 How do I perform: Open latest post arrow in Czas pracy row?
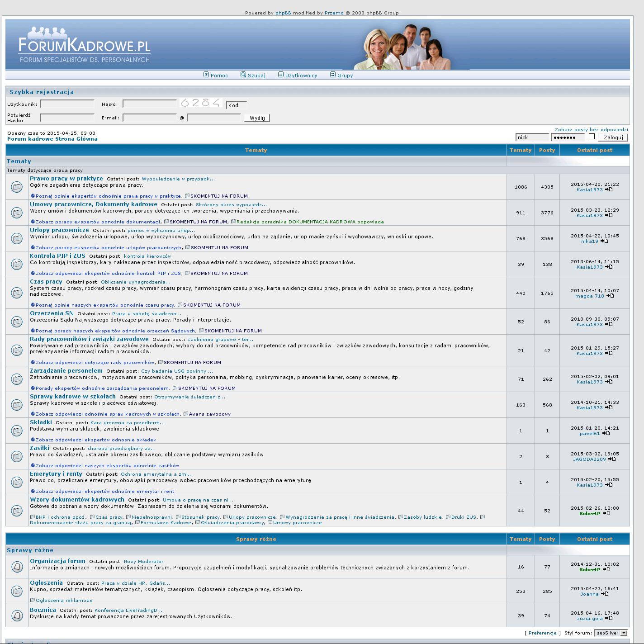pyautogui.click(x=610, y=296)
